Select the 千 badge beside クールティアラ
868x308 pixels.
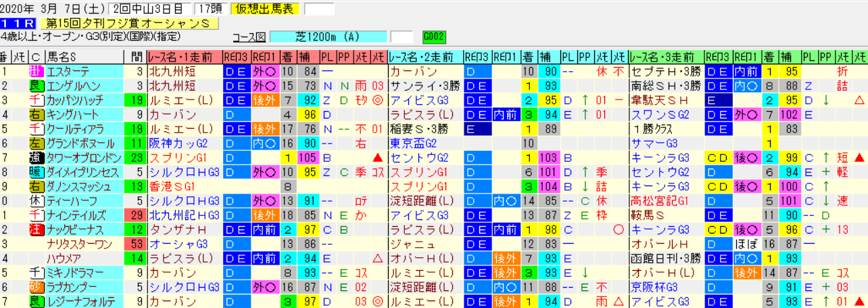coord(36,129)
